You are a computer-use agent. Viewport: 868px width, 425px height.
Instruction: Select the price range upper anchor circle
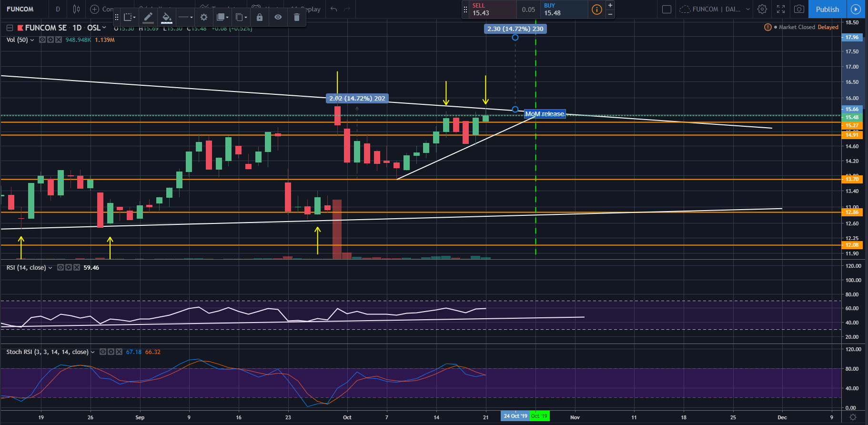click(515, 38)
